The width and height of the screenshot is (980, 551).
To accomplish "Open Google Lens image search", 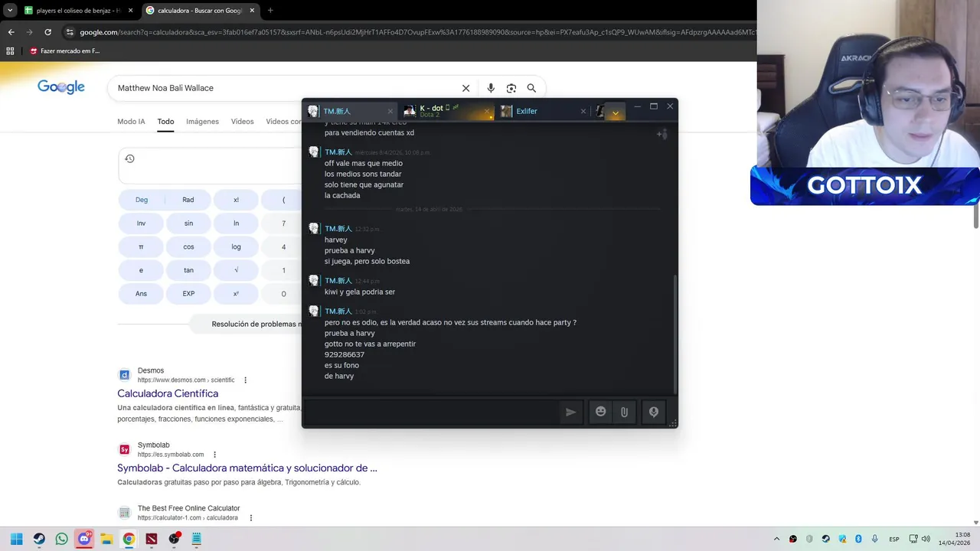I will (511, 88).
